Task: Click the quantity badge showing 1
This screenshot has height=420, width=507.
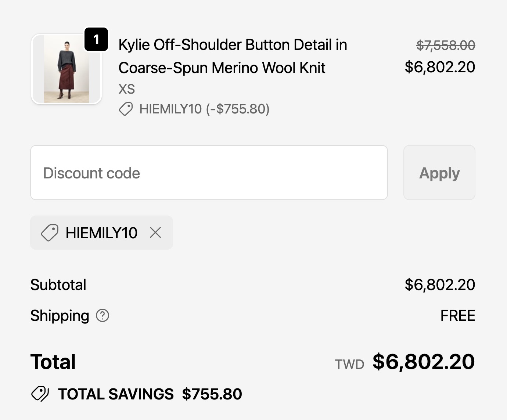Action: (96, 39)
